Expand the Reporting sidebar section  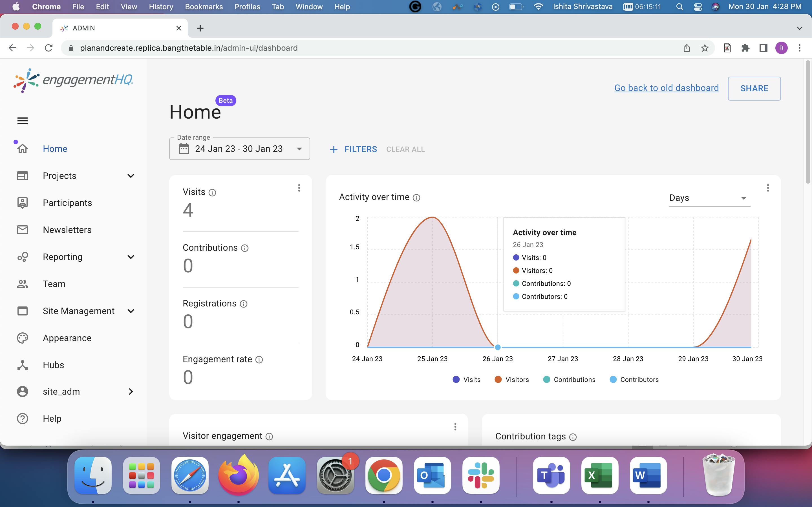pos(131,257)
